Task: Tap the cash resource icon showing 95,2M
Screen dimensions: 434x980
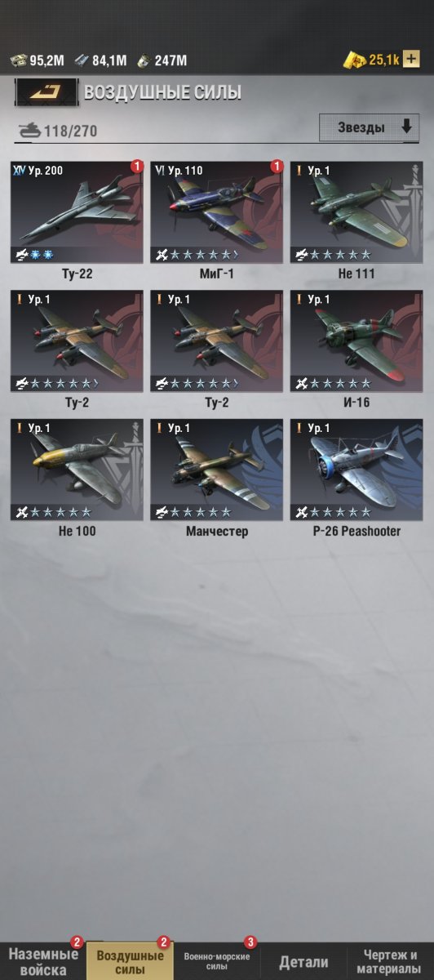Action: pos(18,60)
